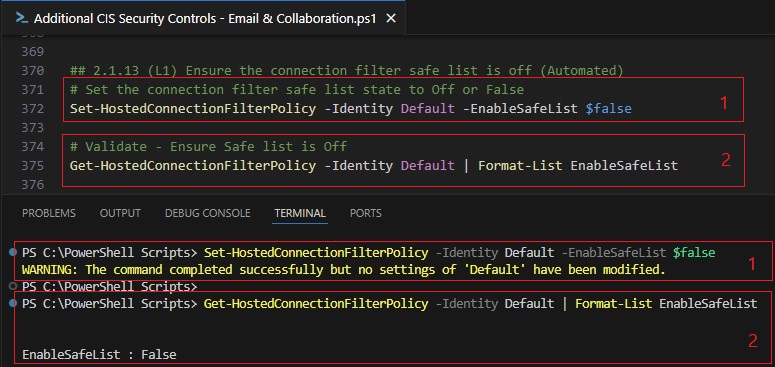The height and width of the screenshot is (367, 775).
Task: Click the comment '# Validate - Ensure Safe list is Off'
Action: pos(208,147)
